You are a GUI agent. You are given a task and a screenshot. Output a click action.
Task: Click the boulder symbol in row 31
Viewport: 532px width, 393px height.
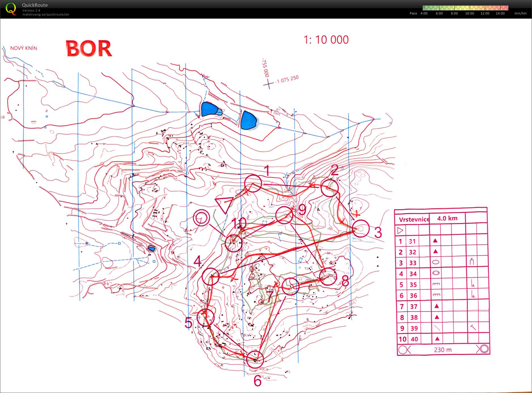[435, 241]
